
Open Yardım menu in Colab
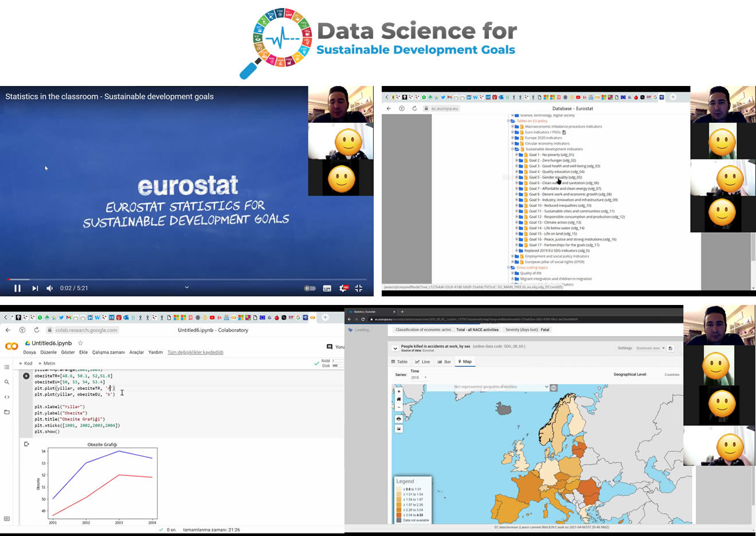(155, 353)
